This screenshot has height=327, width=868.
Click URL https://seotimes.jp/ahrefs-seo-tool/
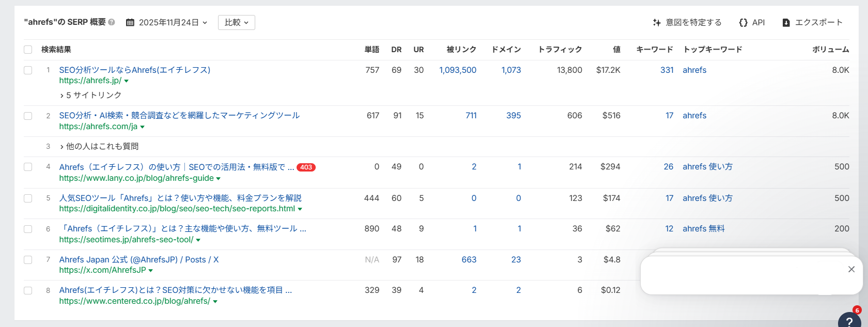(x=126, y=240)
